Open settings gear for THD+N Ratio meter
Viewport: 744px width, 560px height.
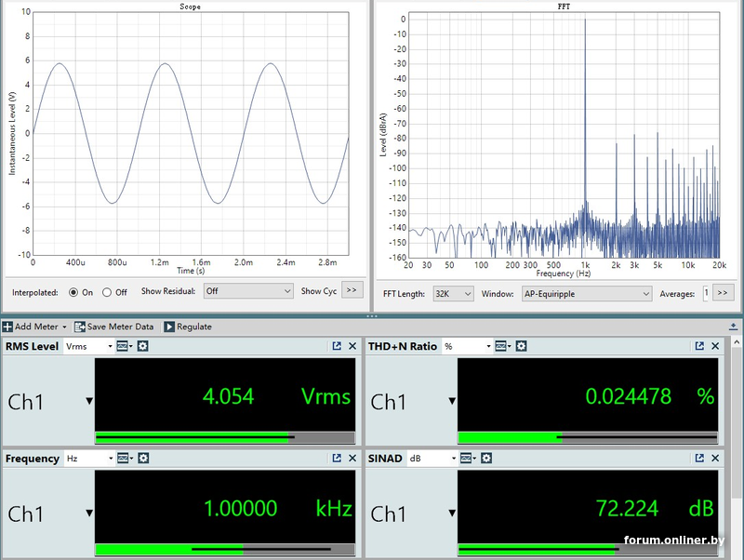coord(522,346)
